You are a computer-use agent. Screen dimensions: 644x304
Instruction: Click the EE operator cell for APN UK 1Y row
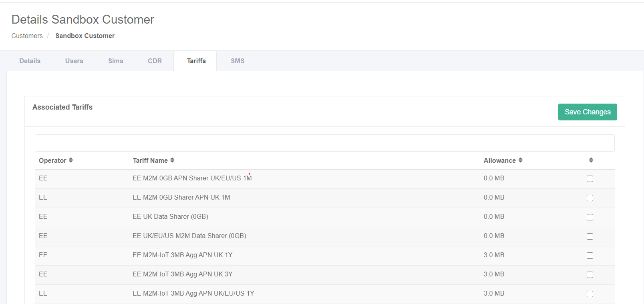43,255
